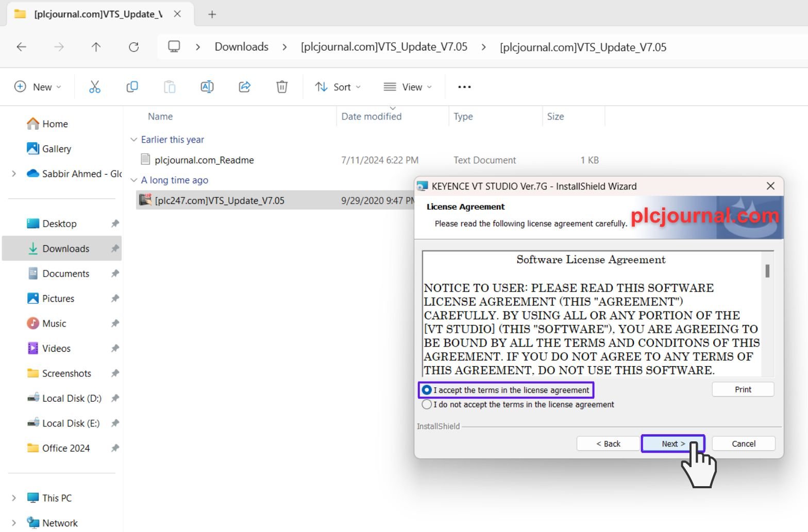Click the Share icon in toolbar

point(244,87)
